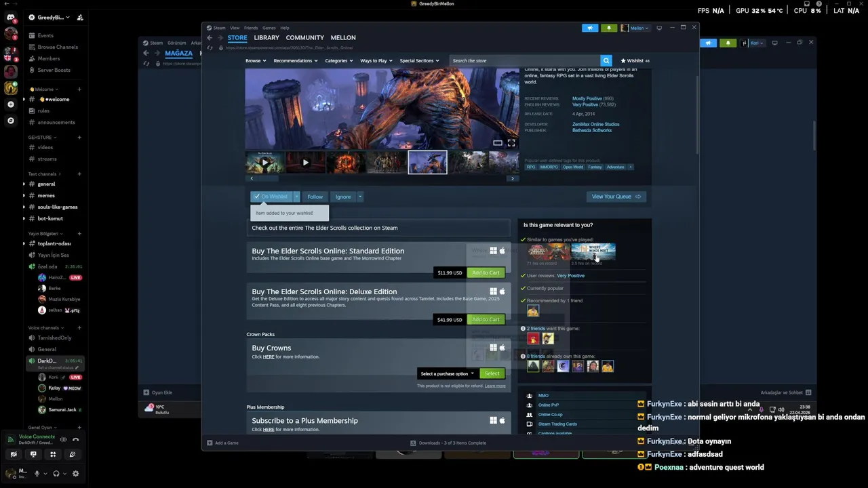Open the #general text channel
Image resolution: width=868 pixels, height=488 pixels.
[x=47, y=184]
